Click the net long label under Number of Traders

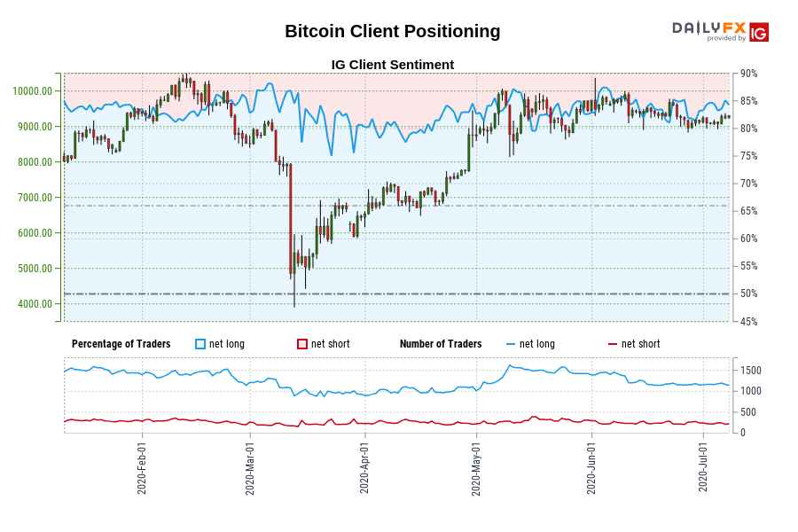(x=537, y=344)
